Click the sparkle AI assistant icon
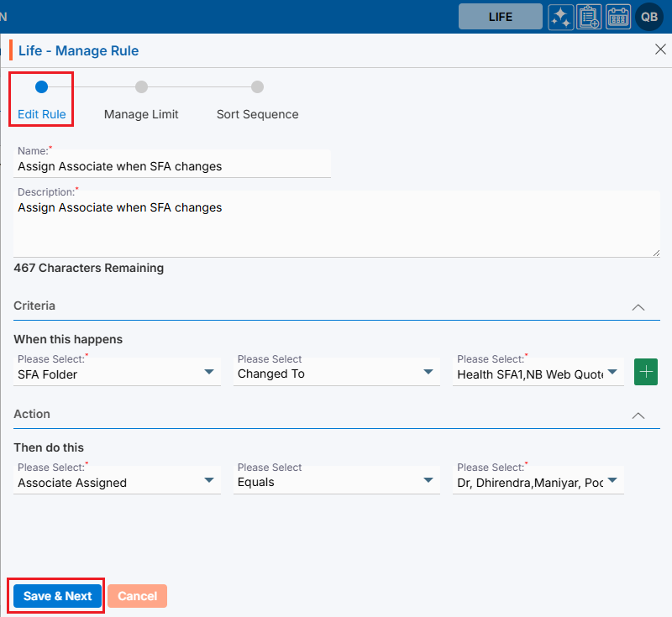Viewport: 672px width, 617px height. (561, 17)
